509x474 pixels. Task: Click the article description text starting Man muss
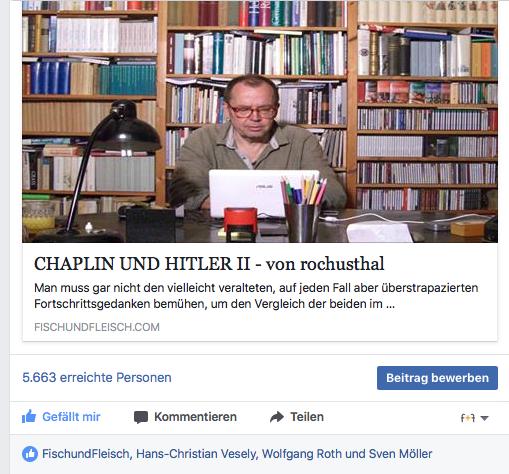256,296
